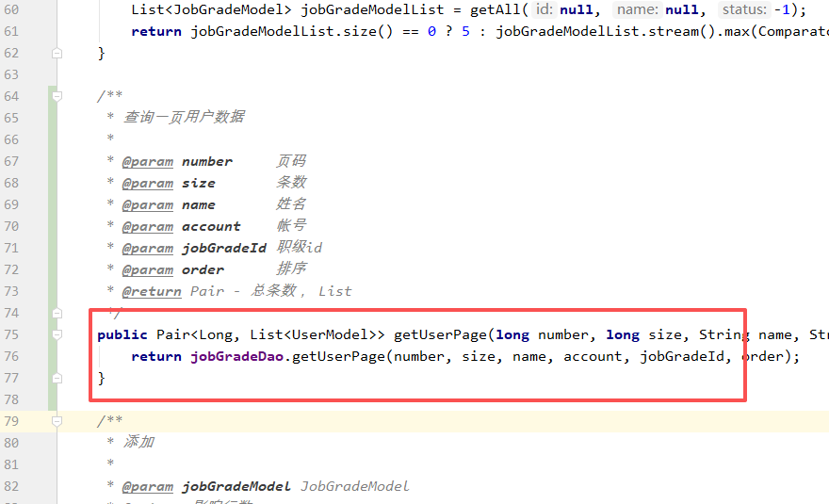Click the @return tag on line 73
829x504 pixels.
coord(151,291)
